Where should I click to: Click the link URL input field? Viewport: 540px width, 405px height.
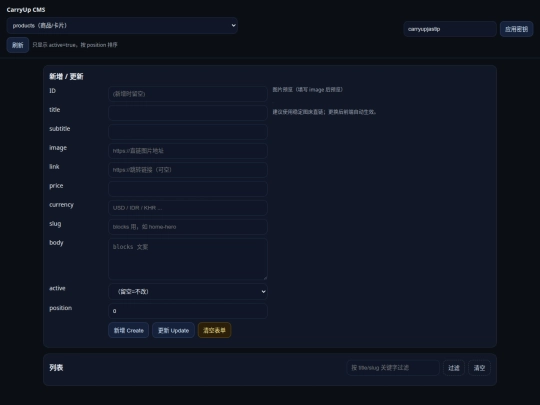(188, 170)
